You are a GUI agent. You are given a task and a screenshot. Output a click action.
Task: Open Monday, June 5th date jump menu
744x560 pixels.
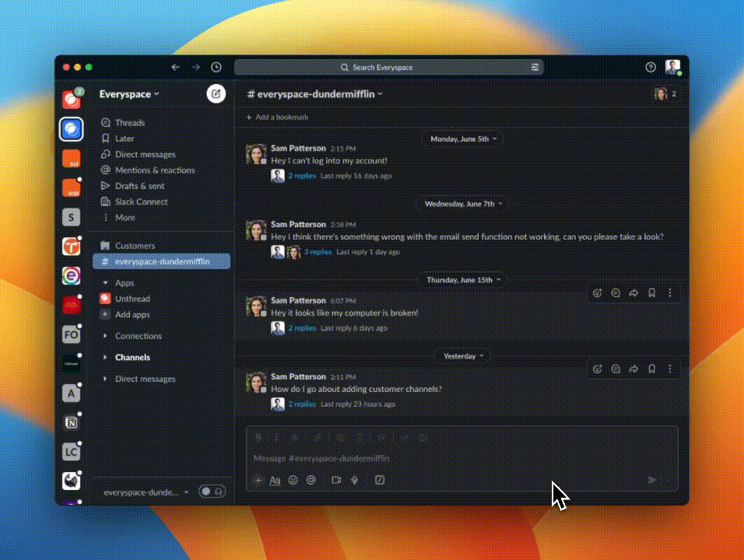[x=462, y=139]
